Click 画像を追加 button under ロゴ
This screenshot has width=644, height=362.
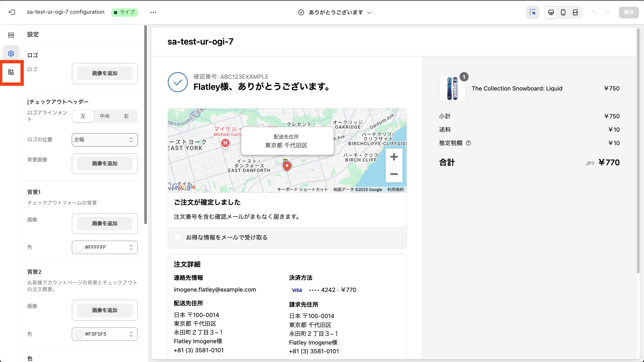(104, 73)
